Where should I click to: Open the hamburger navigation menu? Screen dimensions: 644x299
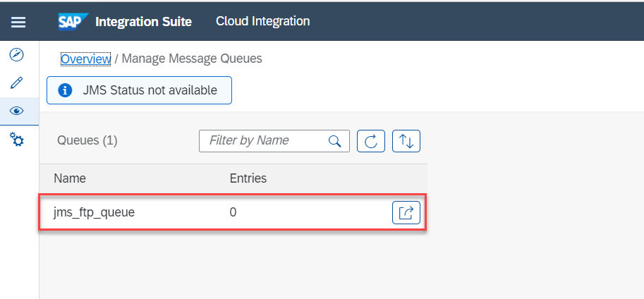(x=18, y=22)
